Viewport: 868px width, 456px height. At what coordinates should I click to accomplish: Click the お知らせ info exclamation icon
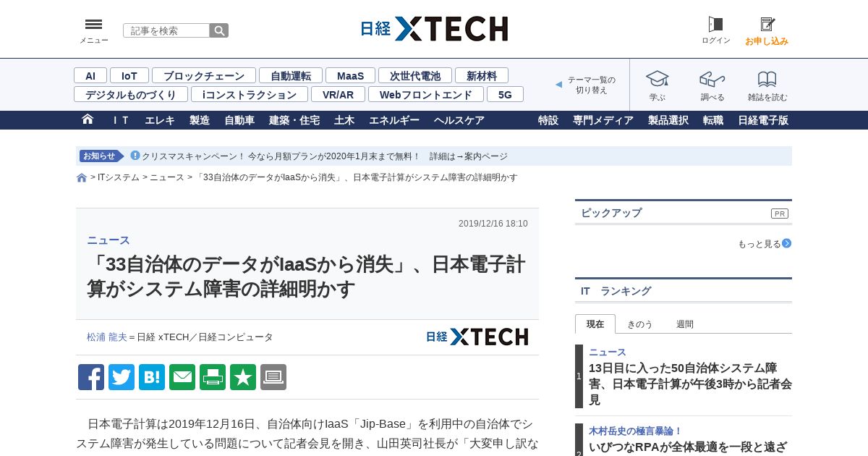(x=135, y=156)
